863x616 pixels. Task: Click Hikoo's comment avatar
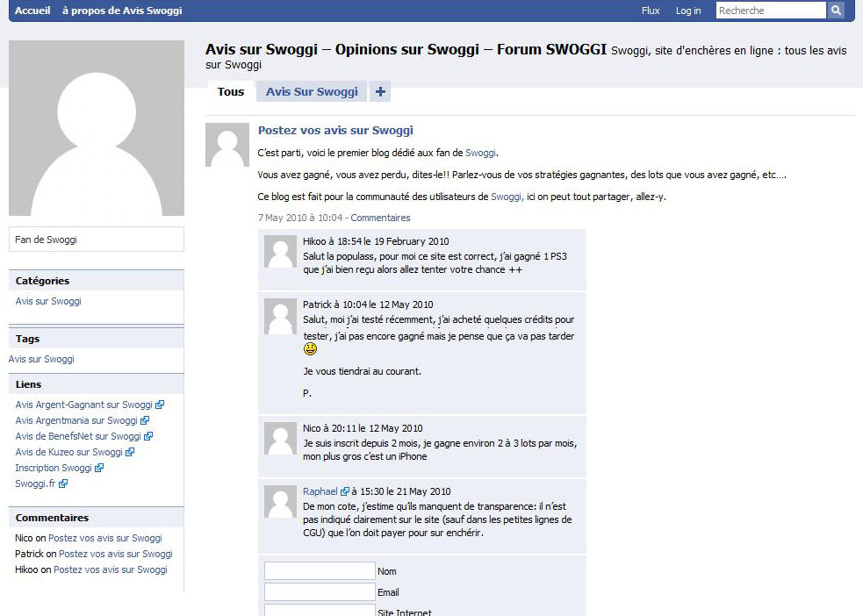click(281, 252)
